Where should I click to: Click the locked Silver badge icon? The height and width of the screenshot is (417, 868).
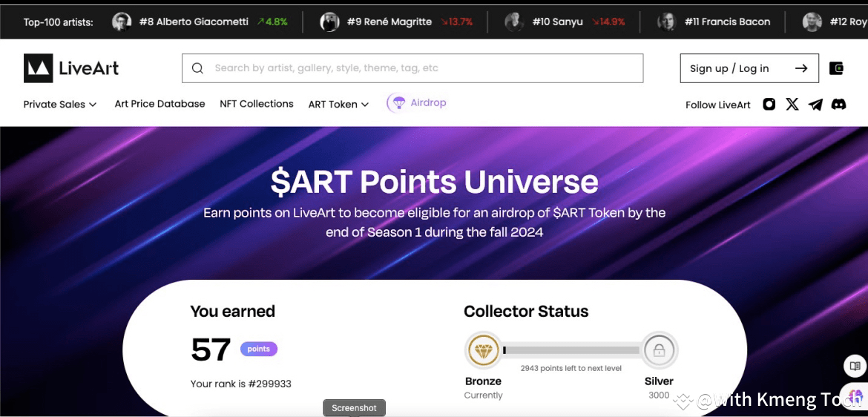pyautogui.click(x=658, y=350)
